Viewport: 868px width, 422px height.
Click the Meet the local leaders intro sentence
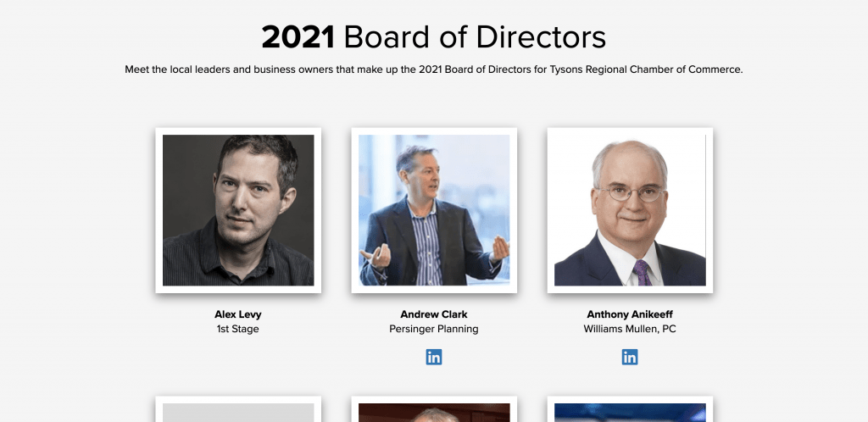pos(434,69)
